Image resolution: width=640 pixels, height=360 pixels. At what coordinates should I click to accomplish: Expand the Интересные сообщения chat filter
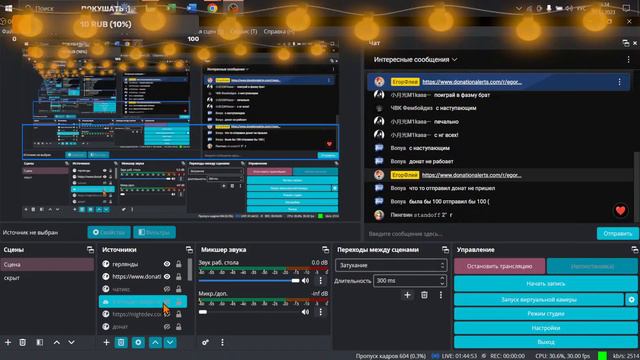click(x=415, y=60)
